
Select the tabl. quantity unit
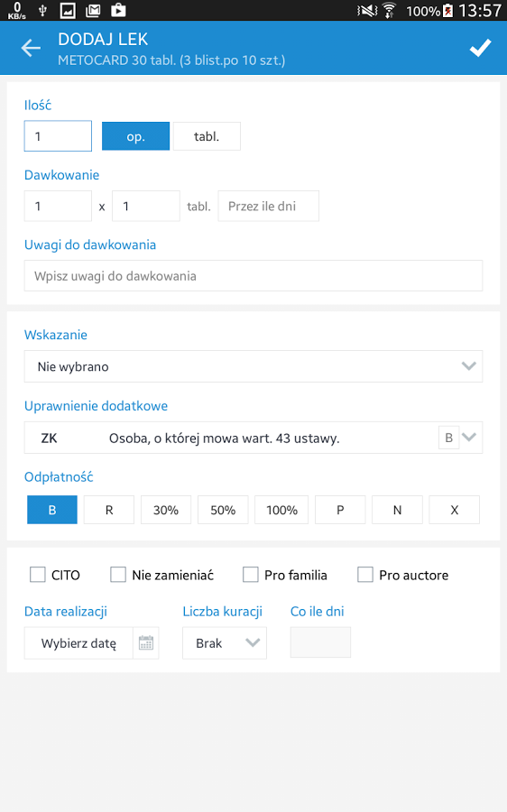(207, 136)
